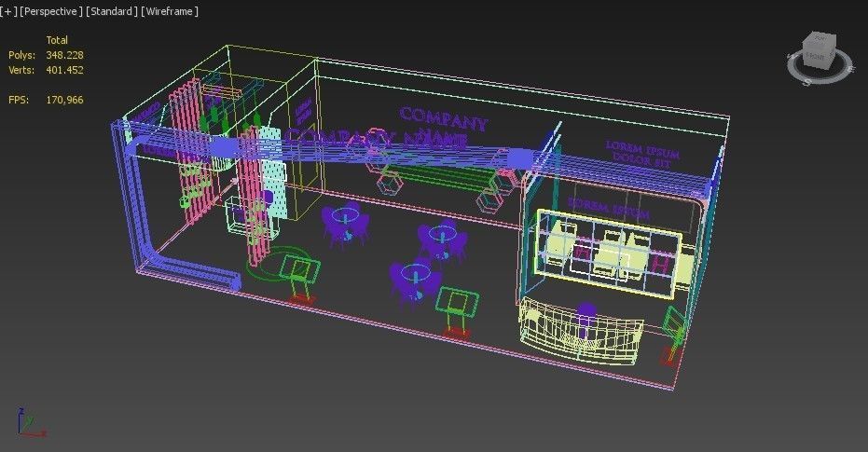Open the Standard shading label menu
The image size is (868, 452).
(111, 11)
